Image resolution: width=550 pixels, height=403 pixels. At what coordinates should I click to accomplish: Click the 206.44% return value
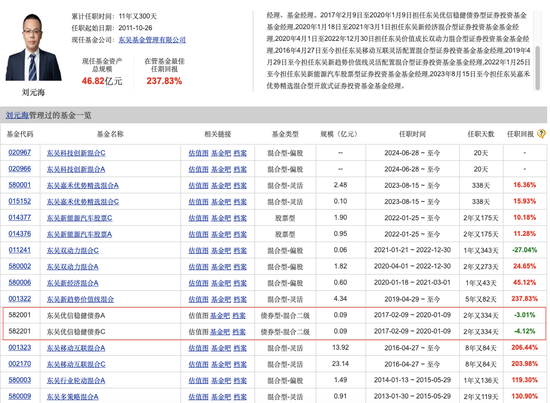coord(524,347)
